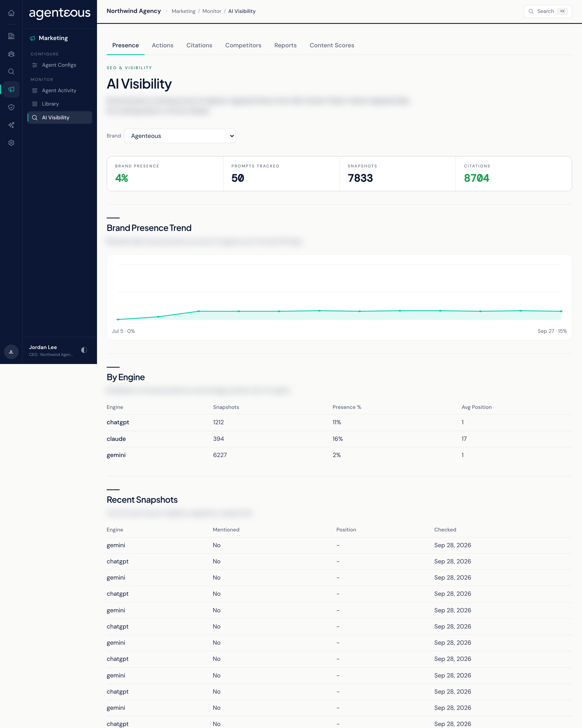Switch to the Presence tab
Image resolution: width=582 pixels, height=728 pixels.
(125, 45)
